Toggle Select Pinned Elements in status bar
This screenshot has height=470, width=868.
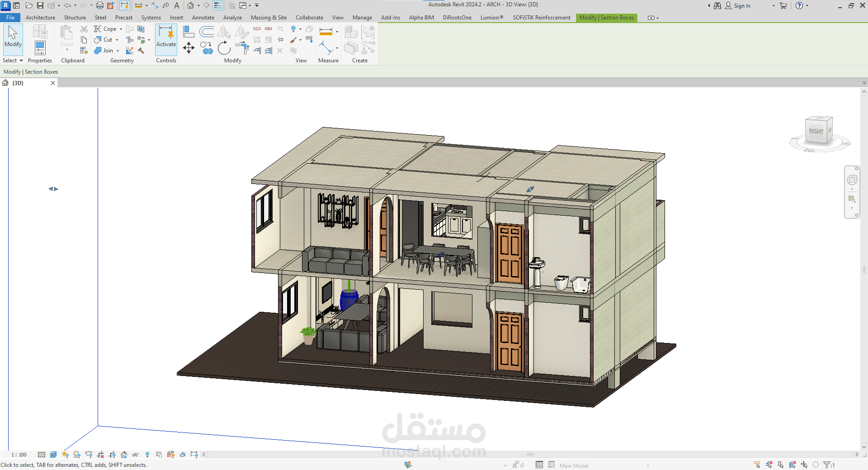(781, 465)
